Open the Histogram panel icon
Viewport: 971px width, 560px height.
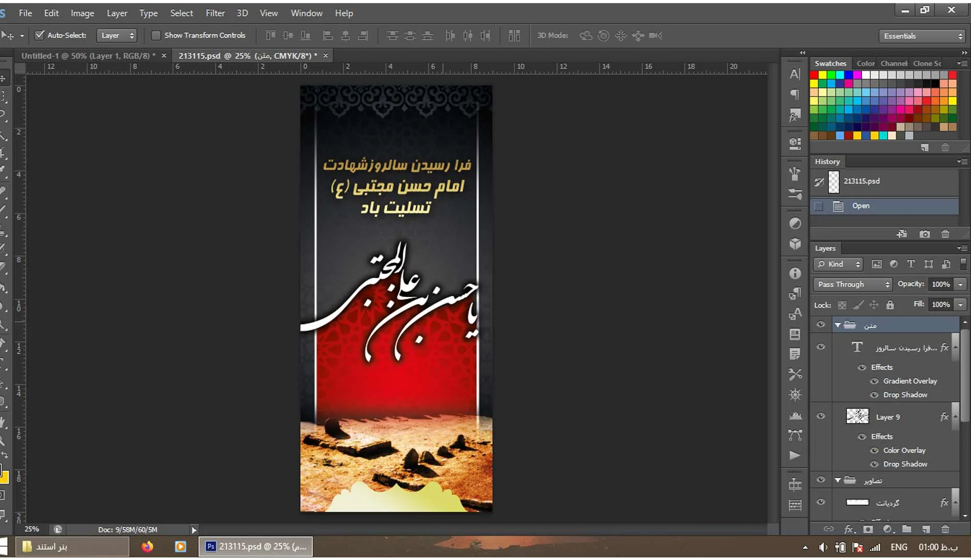click(795, 415)
